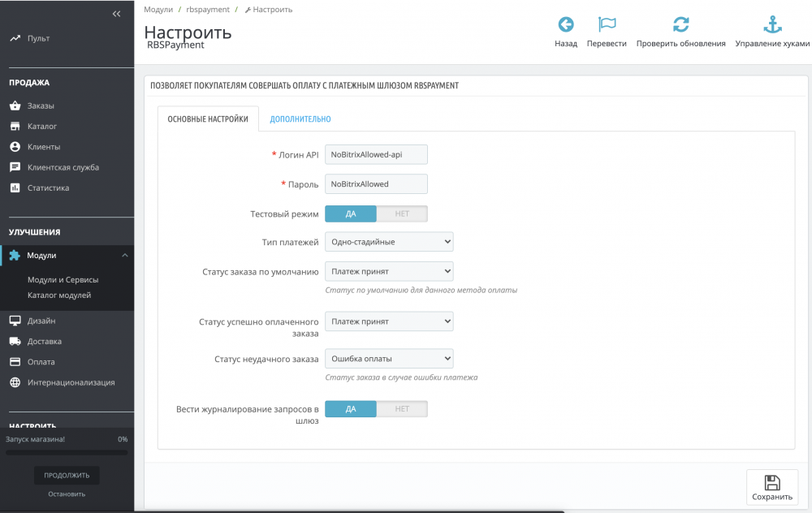Open Статус заказа по умолчанию dropdown
This screenshot has height=513, width=812.
(389, 271)
